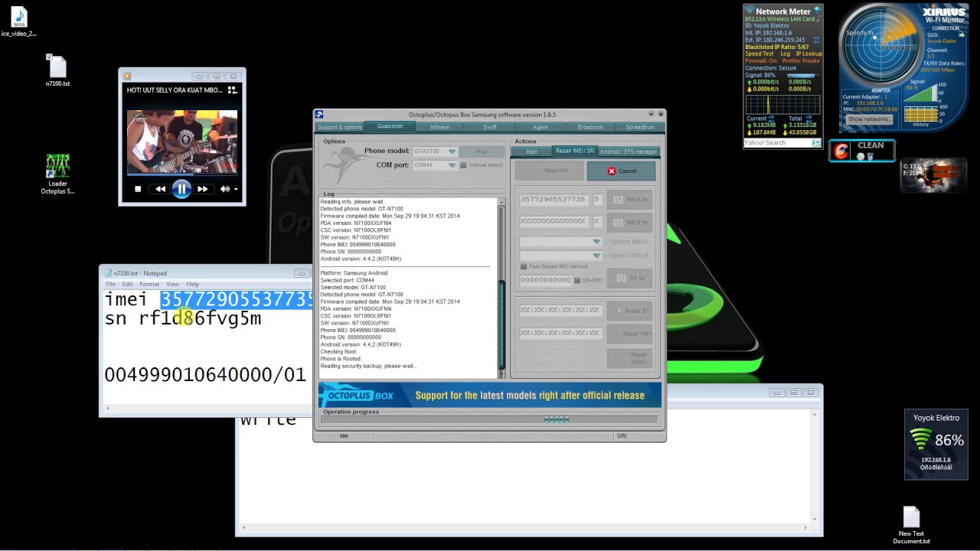
Task: Skip to previous track in media player
Action: click(x=160, y=189)
